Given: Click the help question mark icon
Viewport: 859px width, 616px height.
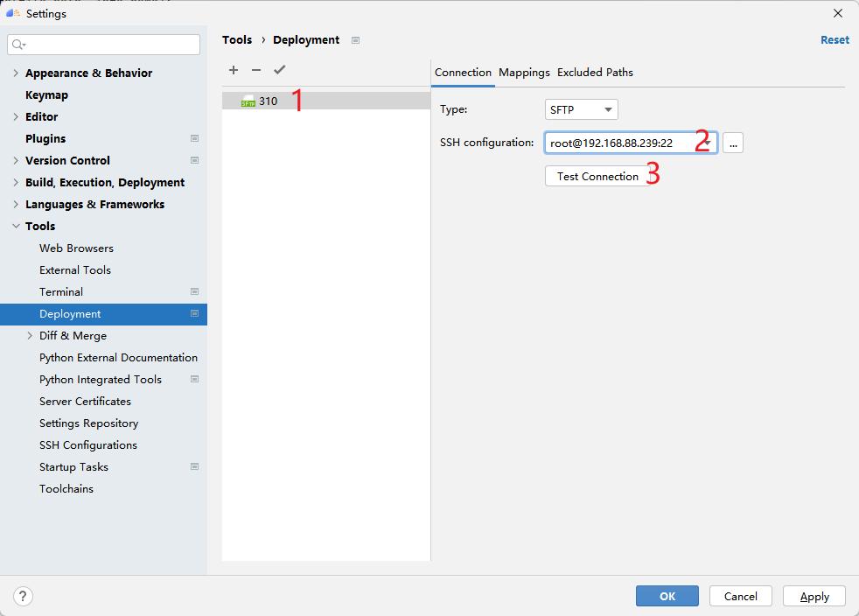Looking at the screenshot, I should click(x=23, y=596).
